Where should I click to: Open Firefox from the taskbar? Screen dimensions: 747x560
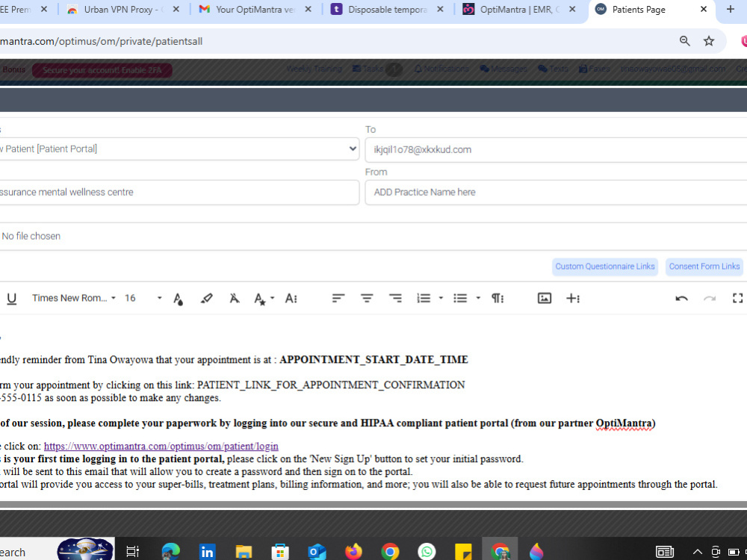(353, 552)
